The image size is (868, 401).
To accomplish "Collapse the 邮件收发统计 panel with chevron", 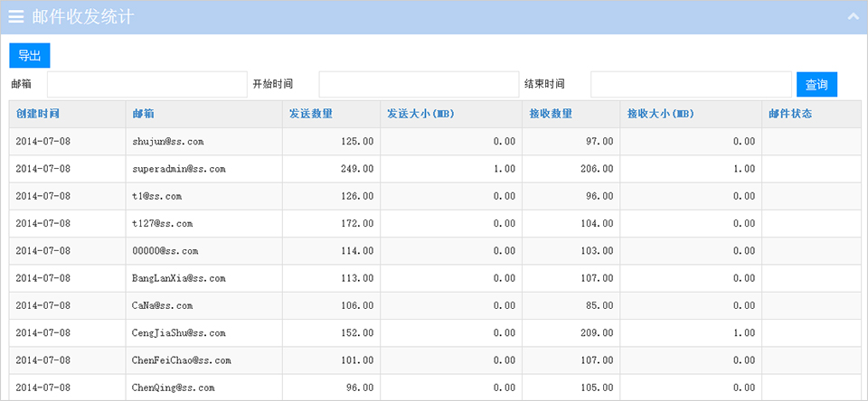I will 853,16.
